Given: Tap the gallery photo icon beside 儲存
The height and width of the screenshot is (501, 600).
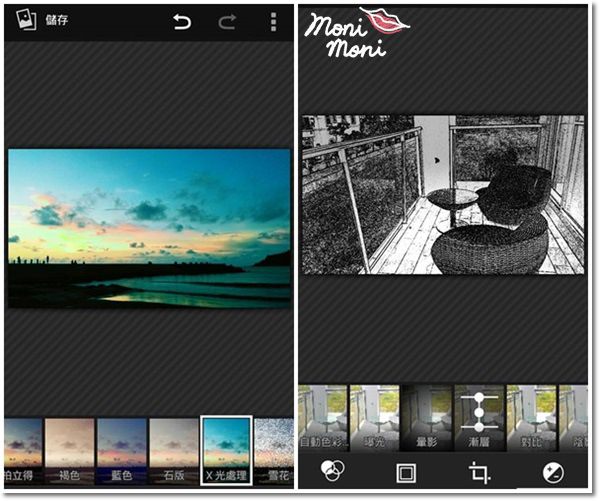Looking at the screenshot, I should [x=23, y=21].
